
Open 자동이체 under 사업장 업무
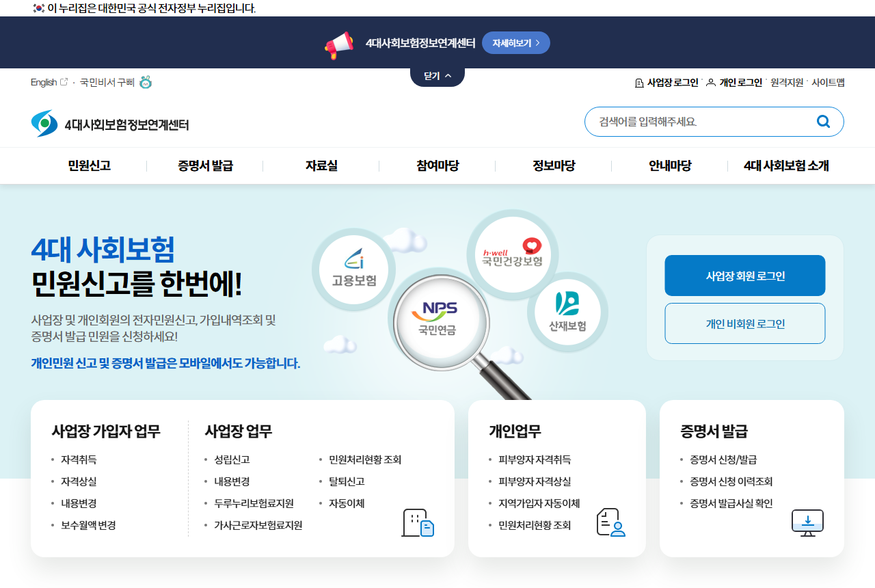347,503
